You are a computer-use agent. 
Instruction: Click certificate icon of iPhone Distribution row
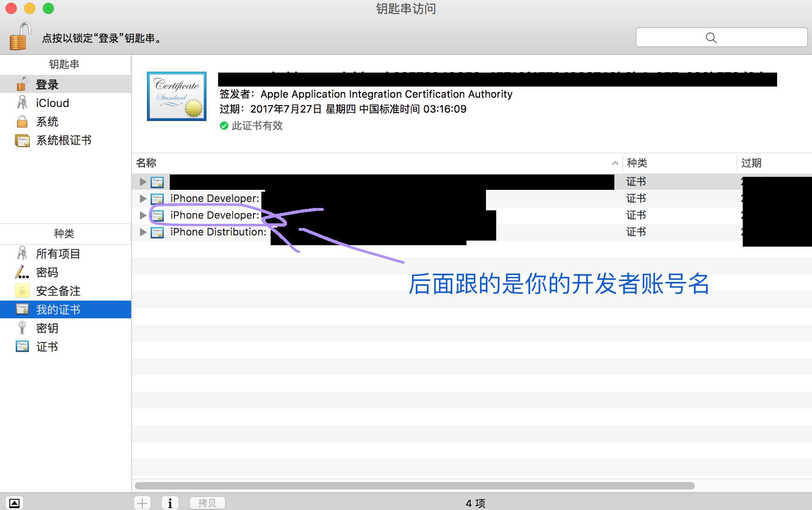pos(157,232)
